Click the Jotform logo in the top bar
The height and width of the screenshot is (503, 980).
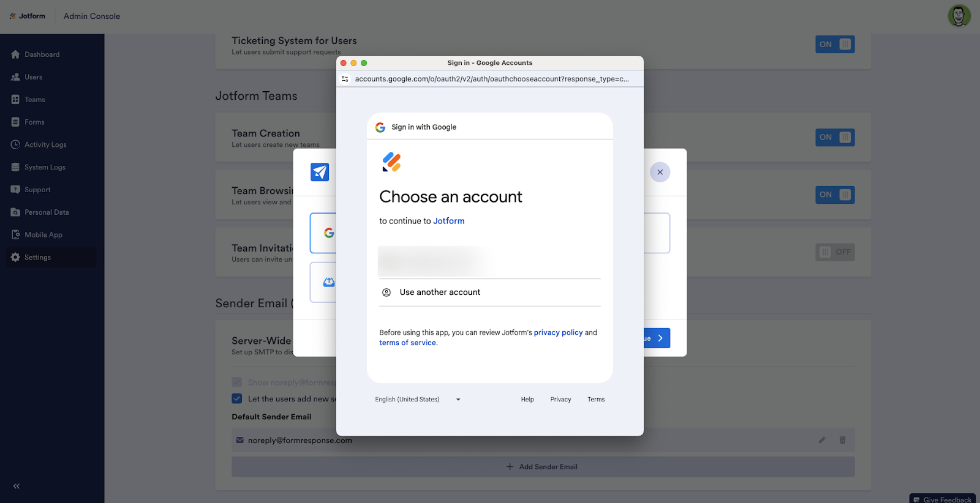28,16
